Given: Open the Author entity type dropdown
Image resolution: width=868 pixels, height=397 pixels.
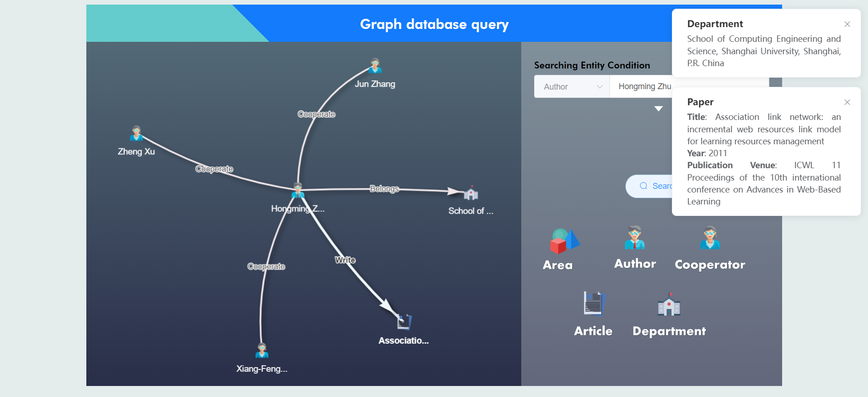Looking at the screenshot, I should tap(572, 87).
